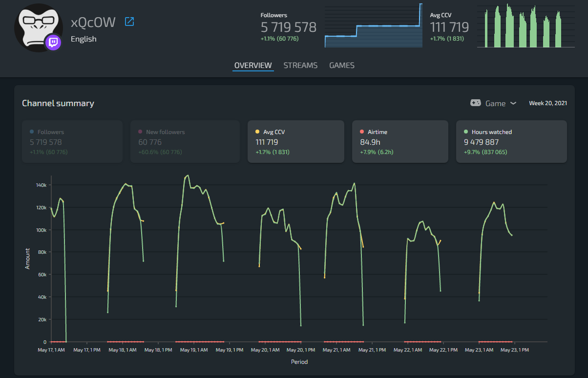Open the external link icon beside xQcOW
588x378 pixels.
click(x=129, y=22)
